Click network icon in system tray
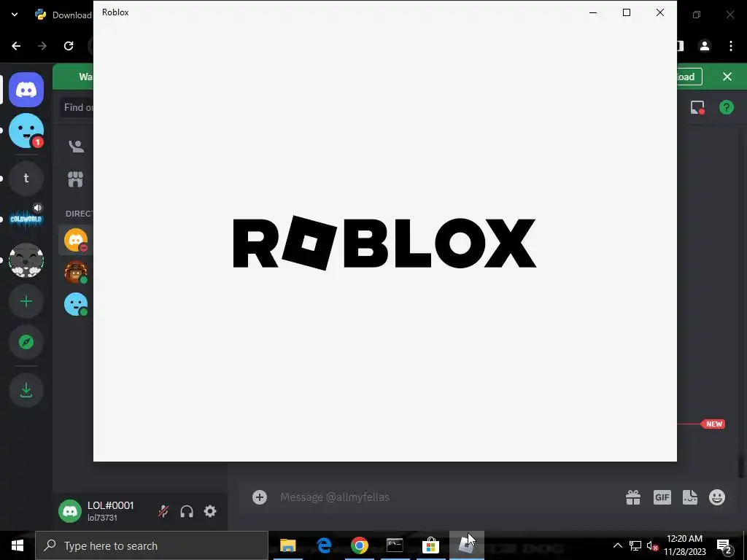This screenshot has width=747, height=560. click(635, 545)
